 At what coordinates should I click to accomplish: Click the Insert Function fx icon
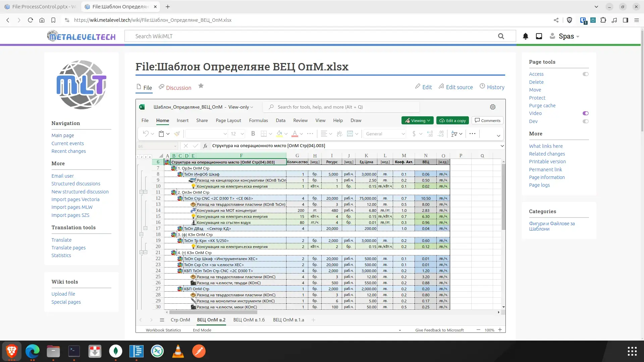pos(205,146)
